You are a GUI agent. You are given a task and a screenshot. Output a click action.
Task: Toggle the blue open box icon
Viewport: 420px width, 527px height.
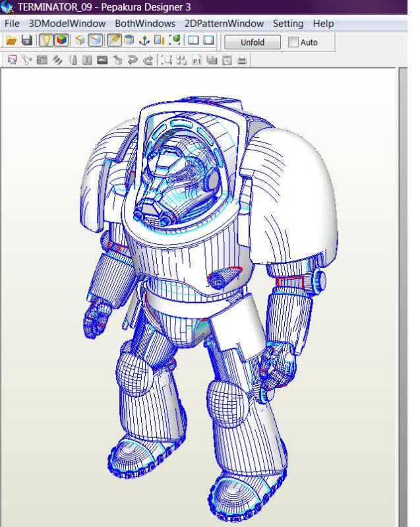pos(96,40)
